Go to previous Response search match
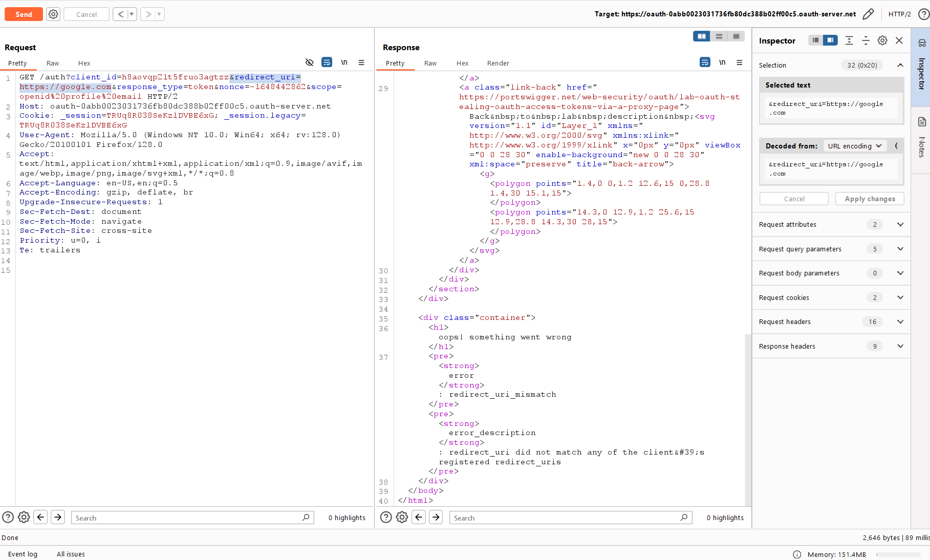This screenshot has width=930, height=560. pyautogui.click(x=419, y=517)
